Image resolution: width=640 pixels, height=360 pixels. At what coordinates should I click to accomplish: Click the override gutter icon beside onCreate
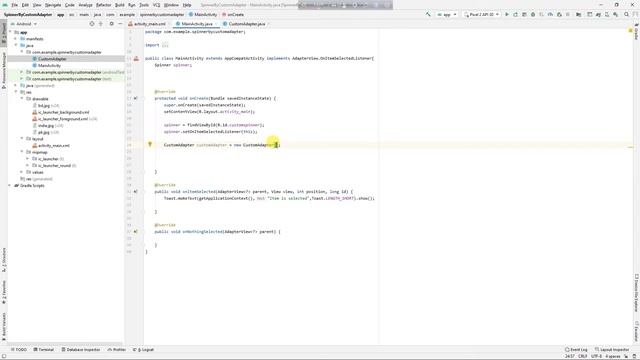[x=136, y=98]
